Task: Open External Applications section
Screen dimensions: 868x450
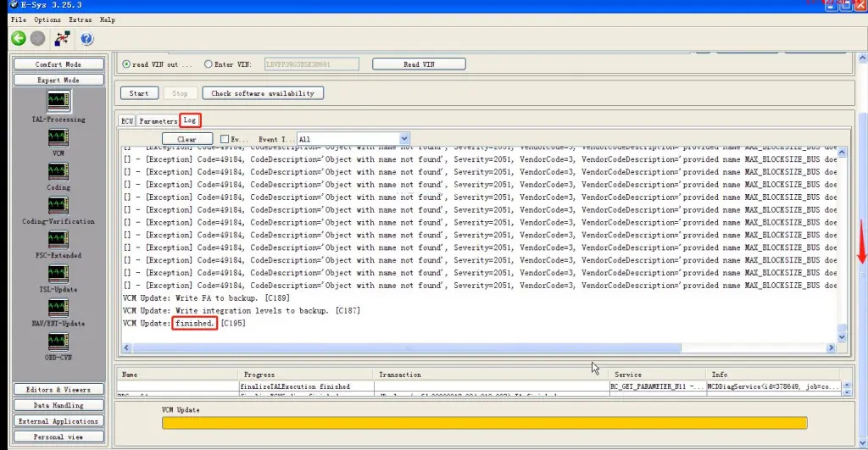Action: coord(58,421)
